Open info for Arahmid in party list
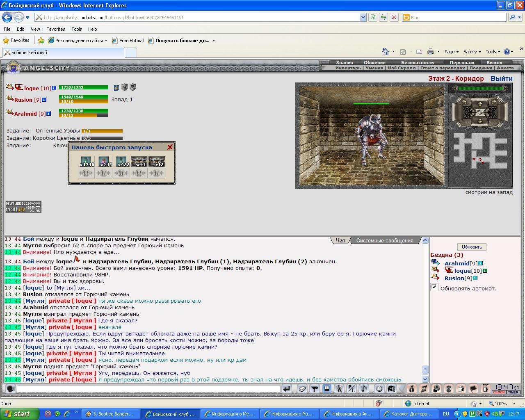The height and width of the screenshot is (420, 525). pyautogui.click(x=49, y=114)
